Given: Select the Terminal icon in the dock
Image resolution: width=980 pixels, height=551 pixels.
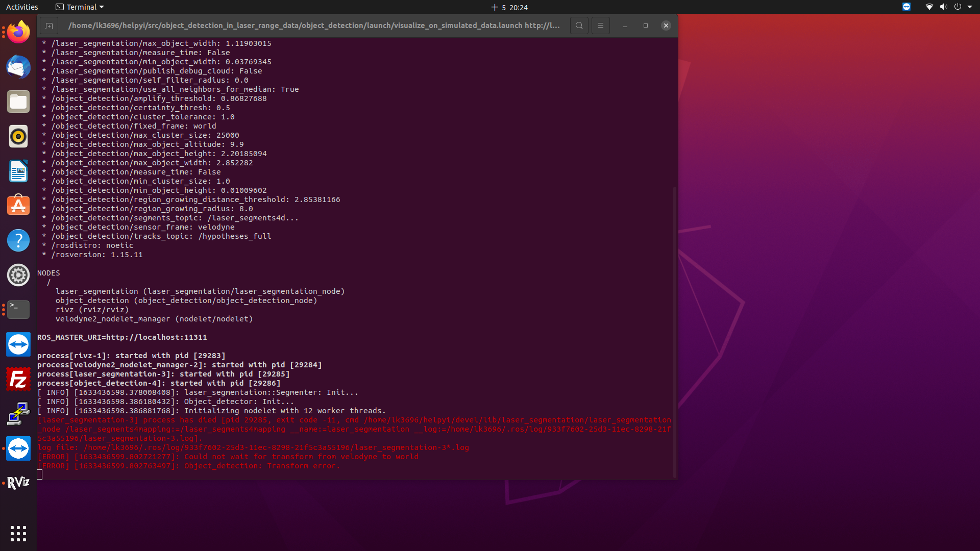Looking at the screenshot, I should 18,310.
